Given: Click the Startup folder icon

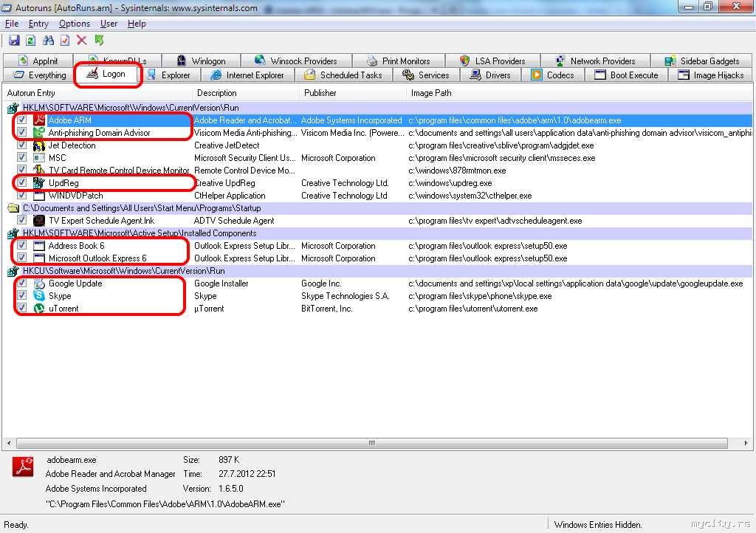Looking at the screenshot, I should point(13,208).
